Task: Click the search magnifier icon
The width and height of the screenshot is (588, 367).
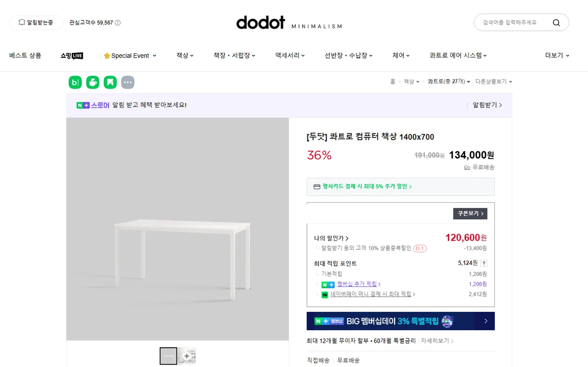Action: [x=556, y=23]
